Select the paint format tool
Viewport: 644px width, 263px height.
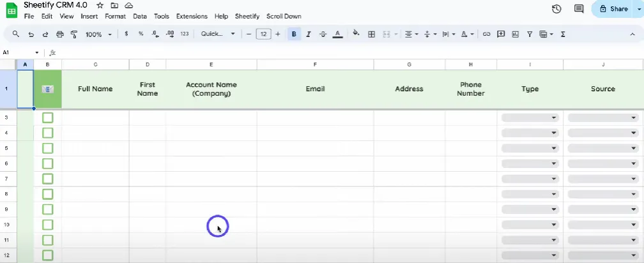(74, 34)
